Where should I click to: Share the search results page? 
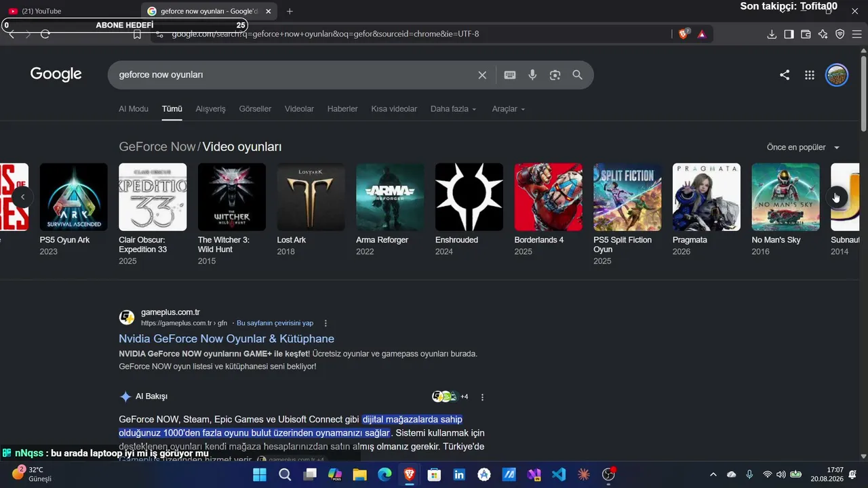(785, 75)
